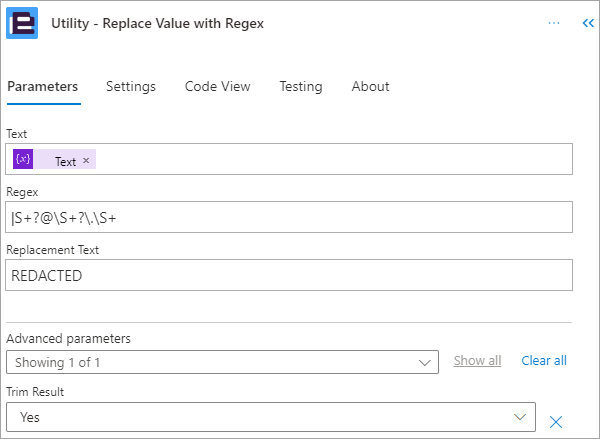The height and width of the screenshot is (439, 600).
Task: Open the ellipsis more options menu
Action: 554,23
